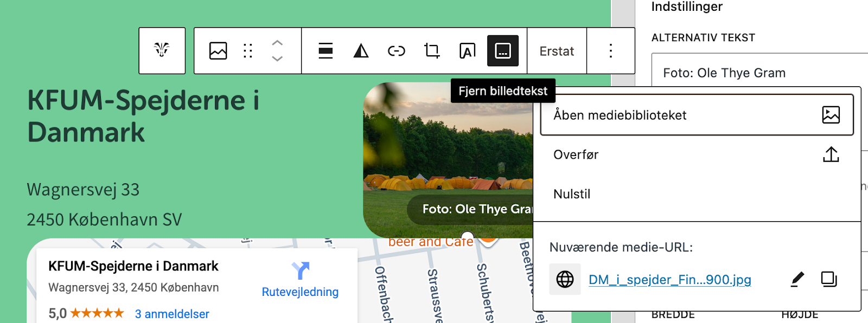Move block down with chevron arrow
The width and height of the screenshot is (868, 323).
point(277,59)
